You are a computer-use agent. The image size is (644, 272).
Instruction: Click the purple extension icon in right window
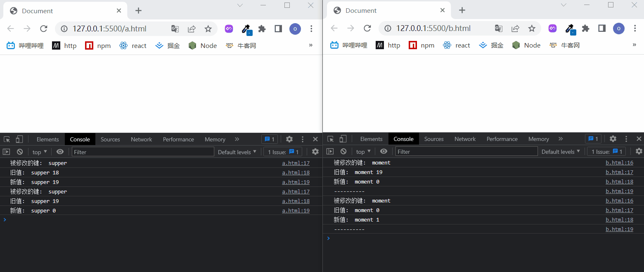click(552, 29)
